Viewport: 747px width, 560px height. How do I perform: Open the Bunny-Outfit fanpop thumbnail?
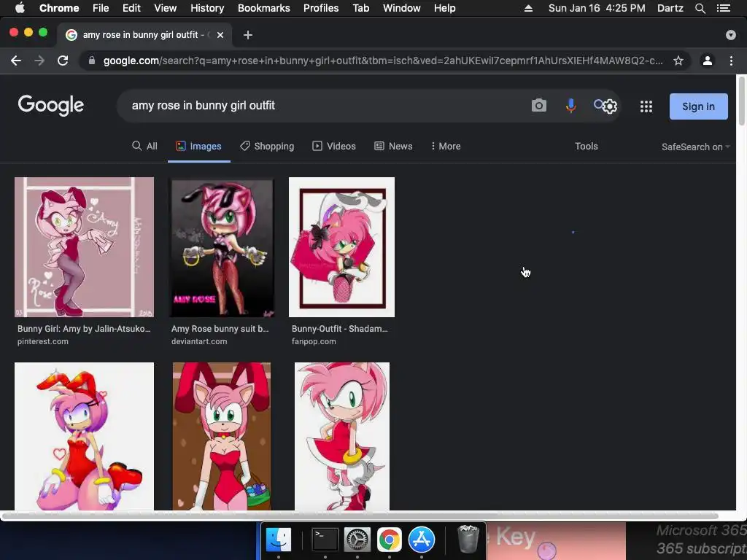341,246
